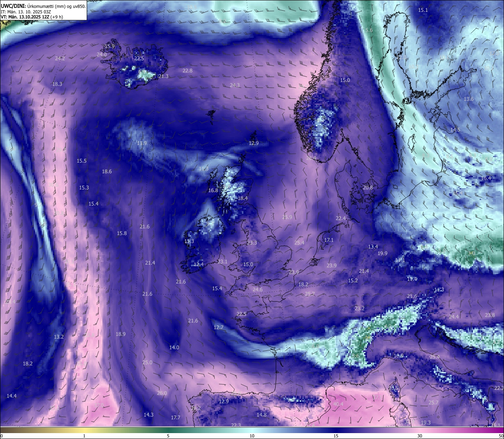Screen dimensions: 504x439
Task: Click the map value '13.6'
Action: [469, 99]
